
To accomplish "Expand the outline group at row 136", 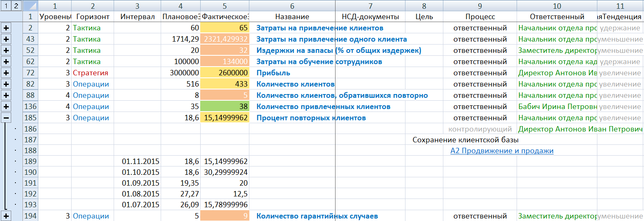I will pyautogui.click(x=6, y=107).
